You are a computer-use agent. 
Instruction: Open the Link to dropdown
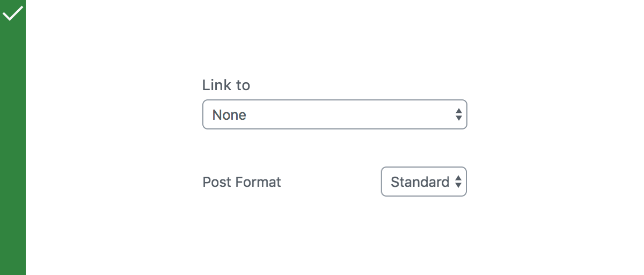click(334, 114)
